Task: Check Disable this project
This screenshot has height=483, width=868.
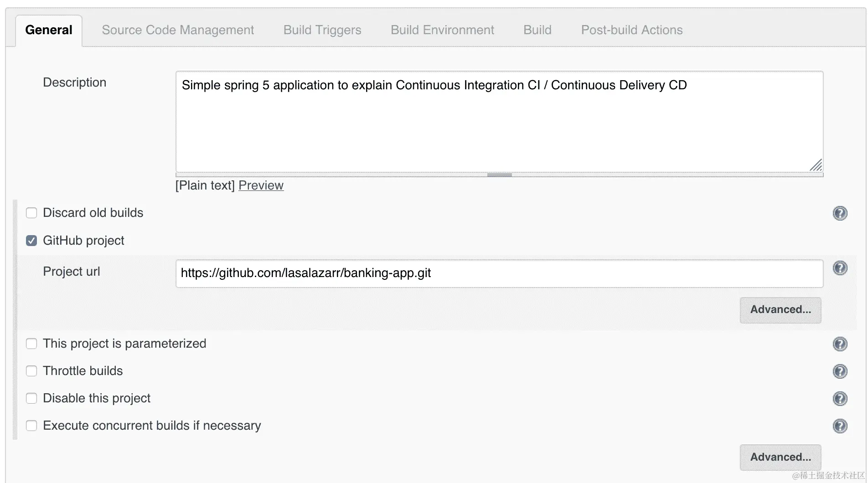Action: tap(31, 398)
